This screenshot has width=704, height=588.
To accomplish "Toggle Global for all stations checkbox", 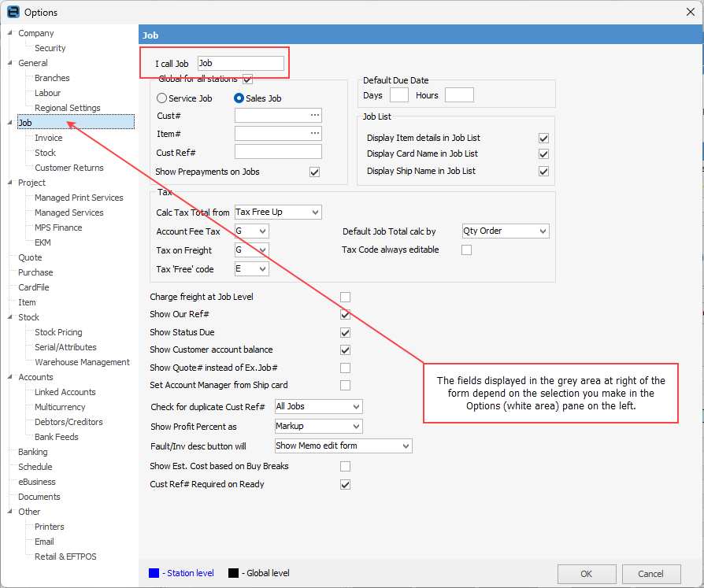I will (x=248, y=80).
